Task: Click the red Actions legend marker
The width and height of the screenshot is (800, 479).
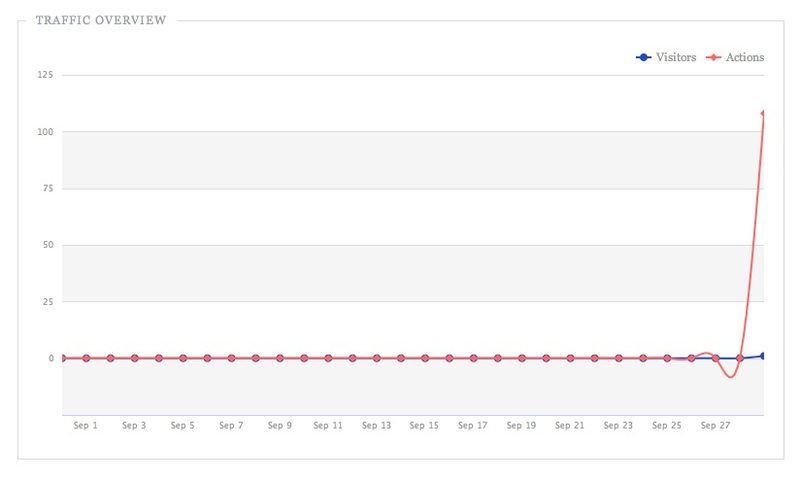Action: click(x=715, y=57)
